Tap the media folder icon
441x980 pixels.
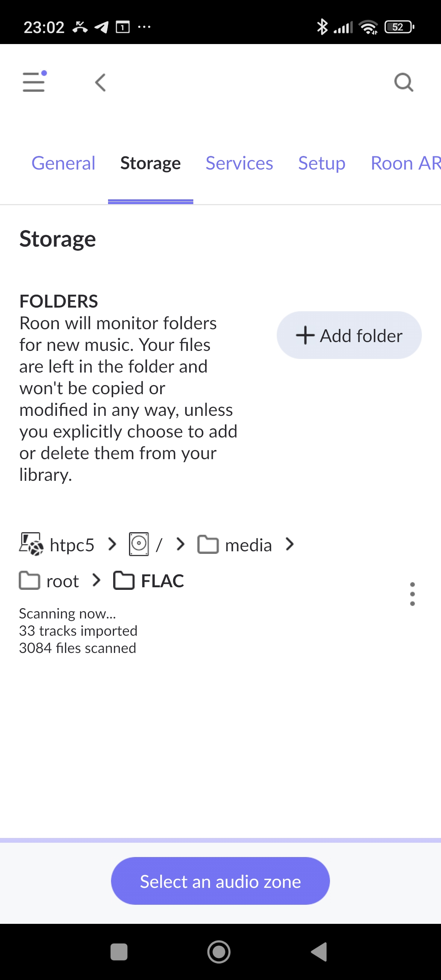click(208, 544)
